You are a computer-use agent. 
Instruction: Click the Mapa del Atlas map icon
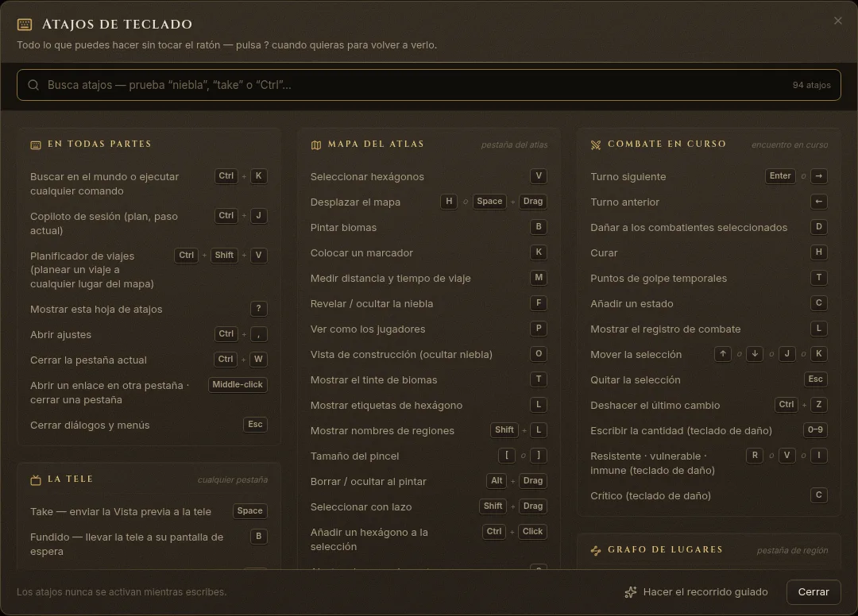click(315, 144)
